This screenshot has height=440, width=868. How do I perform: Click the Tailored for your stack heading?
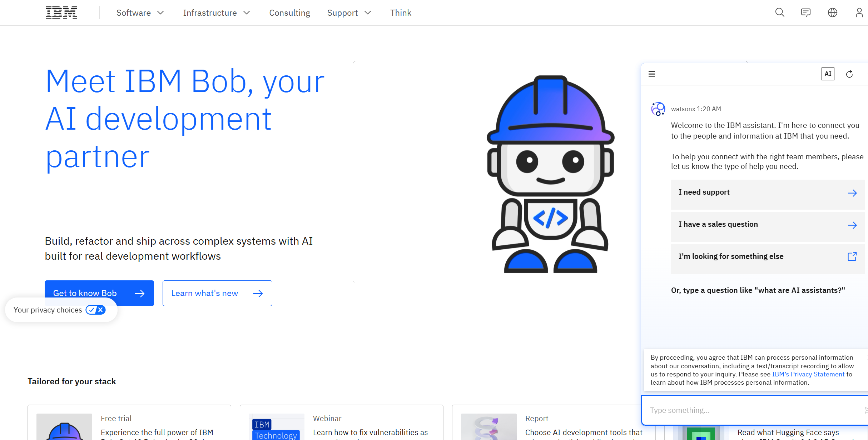(72, 381)
